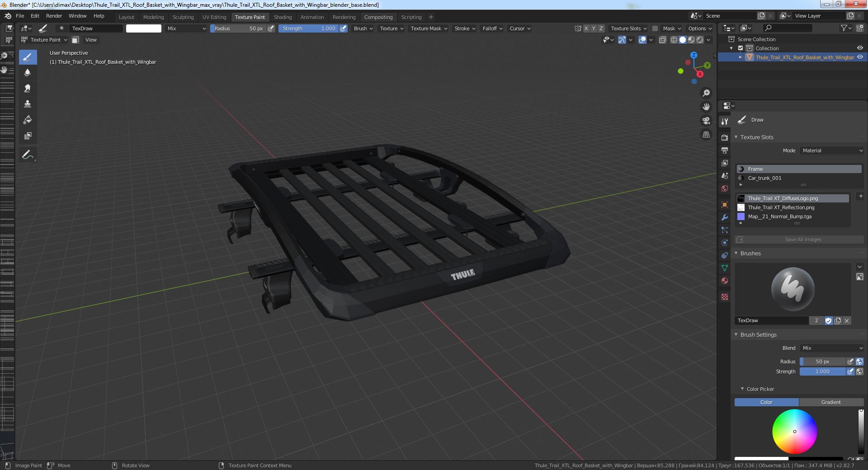The height and width of the screenshot is (470, 868).
Task: Hide Thule_Trail_XTL_Roof_Basket_with_Wingbar object via eye
Action: click(860, 57)
